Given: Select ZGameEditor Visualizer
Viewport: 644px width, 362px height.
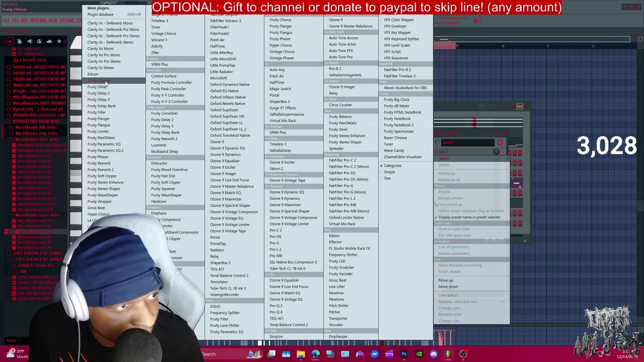Looking at the screenshot, I should (x=403, y=157).
